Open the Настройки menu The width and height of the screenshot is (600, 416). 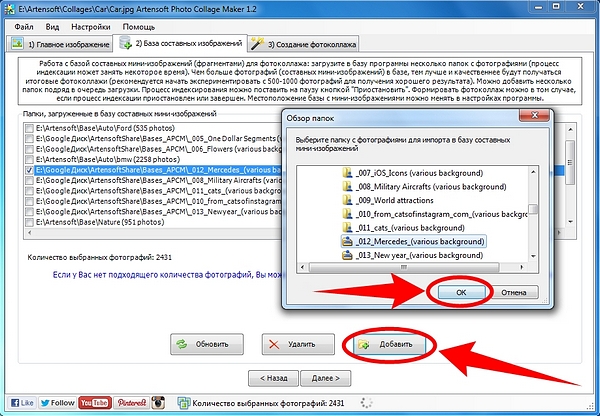[x=91, y=27]
